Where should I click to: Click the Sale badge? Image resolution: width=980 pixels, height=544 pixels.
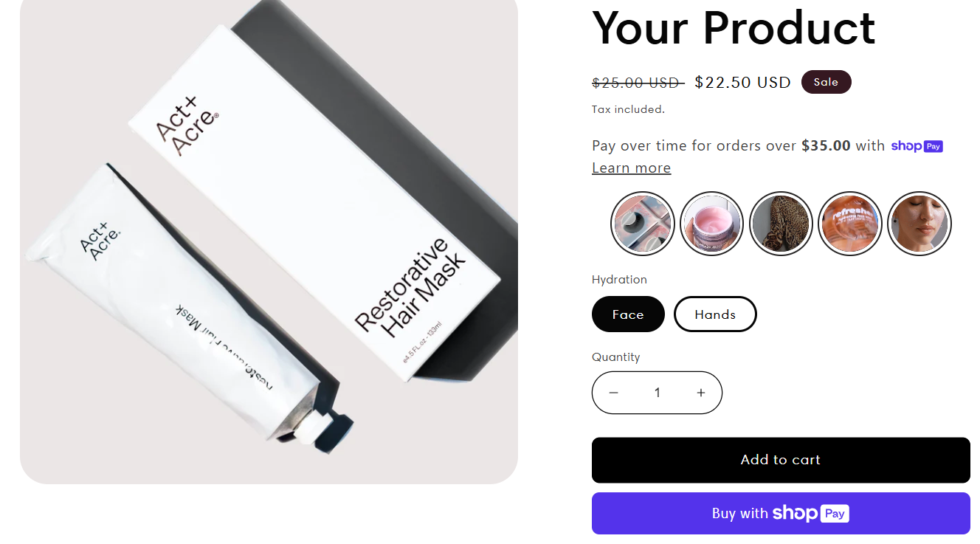[826, 82]
